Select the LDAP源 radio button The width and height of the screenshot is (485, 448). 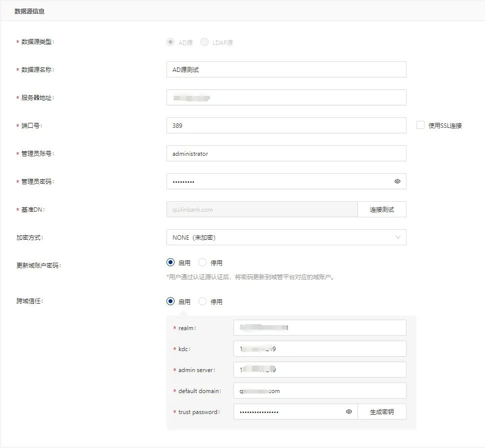(x=204, y=42)
